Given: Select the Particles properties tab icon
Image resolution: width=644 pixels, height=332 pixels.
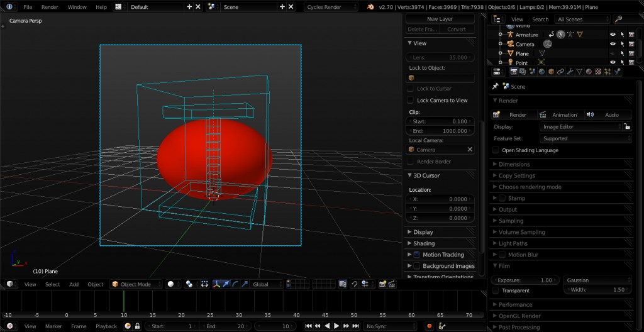Looking at the screenshot, I should [608, 72].
